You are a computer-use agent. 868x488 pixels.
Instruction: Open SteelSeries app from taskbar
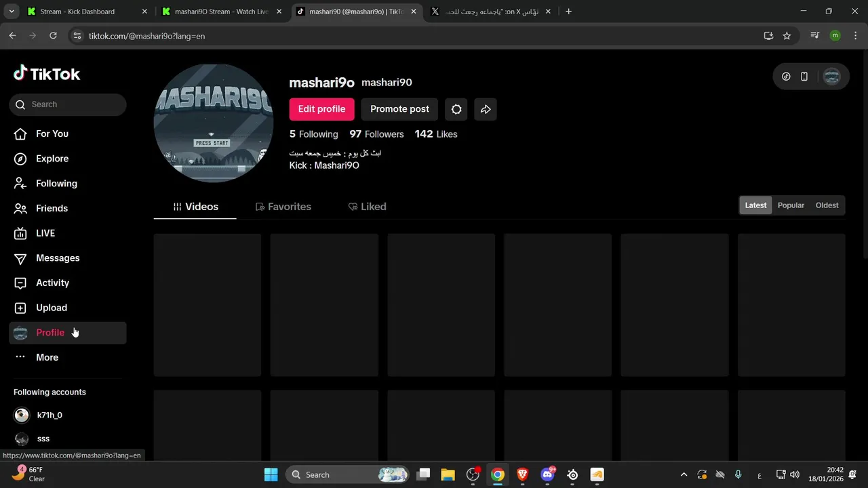point(573,474)
